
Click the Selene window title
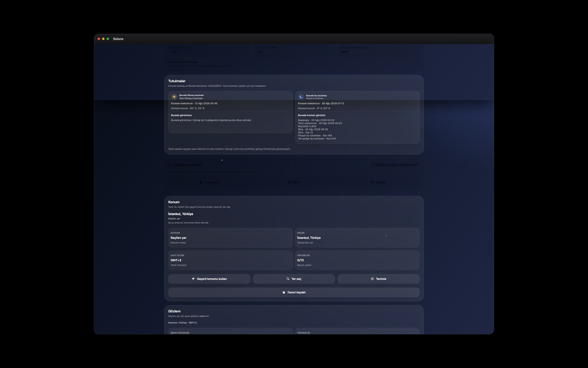pyautogui.click(x=118, y=39)
